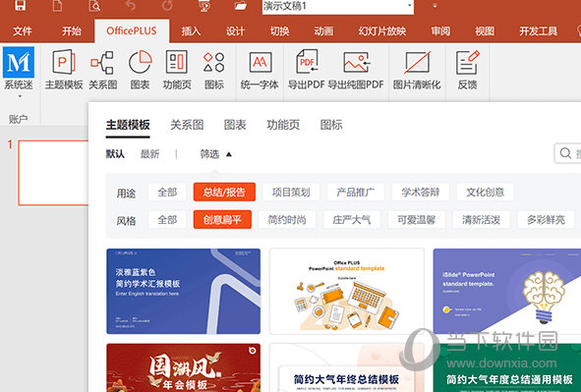Go to the 切换 ribbon tab

pos(279,31)
